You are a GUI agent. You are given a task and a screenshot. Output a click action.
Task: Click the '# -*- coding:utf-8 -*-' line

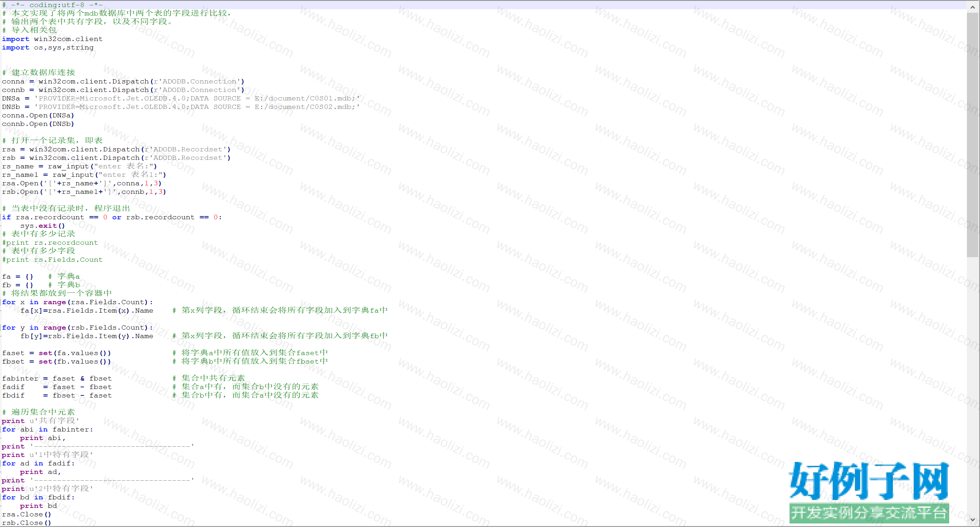(52, 5)
